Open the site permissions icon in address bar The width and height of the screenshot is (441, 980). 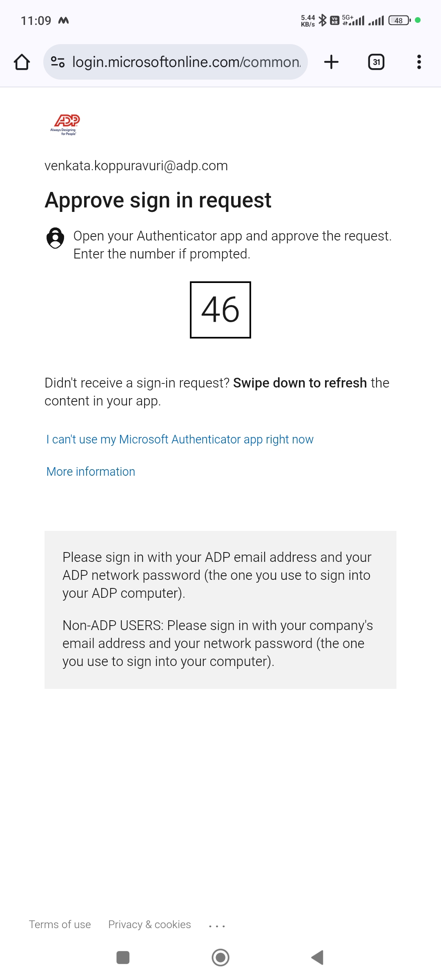click(57, 62)
